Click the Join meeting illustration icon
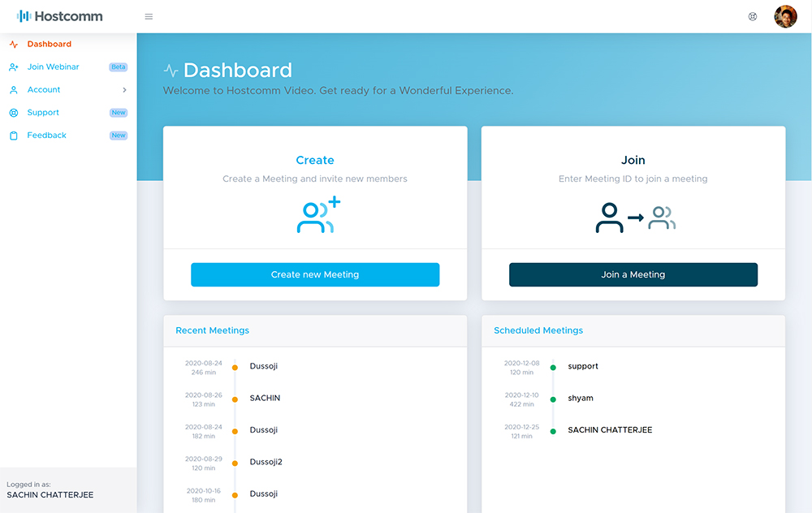Viewport: 812px width, 513px height. (x=634, y=217)
